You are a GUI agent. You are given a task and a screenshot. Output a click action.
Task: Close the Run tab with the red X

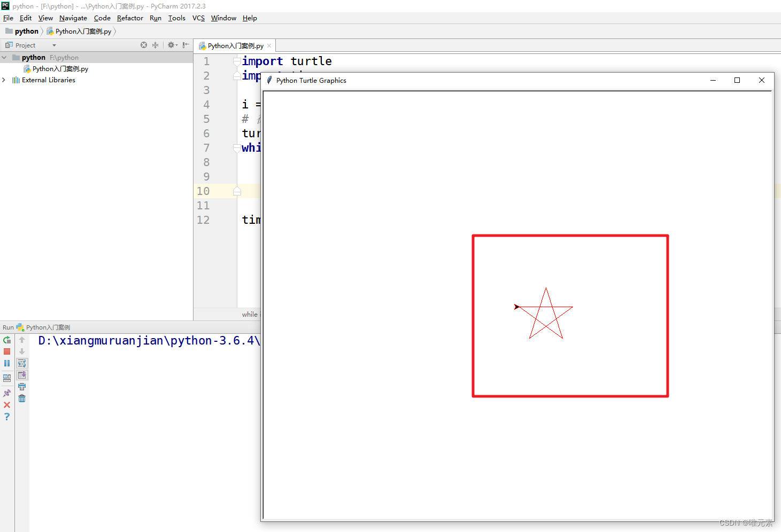coord(7,405)
